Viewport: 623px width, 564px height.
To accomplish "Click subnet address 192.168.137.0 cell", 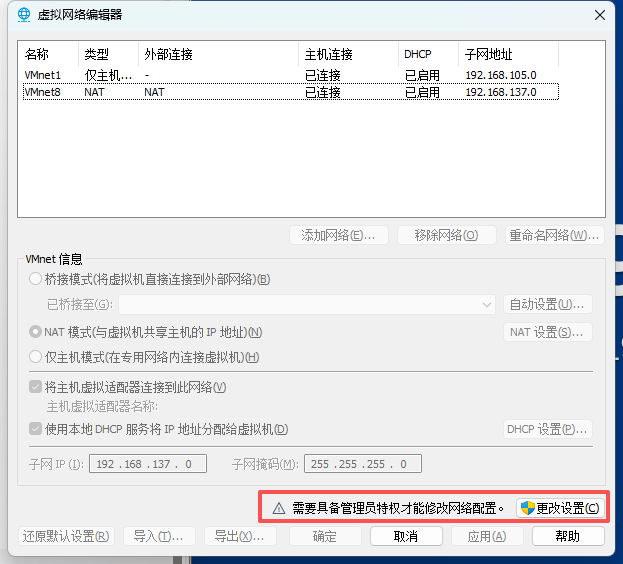I will point(501,92).
